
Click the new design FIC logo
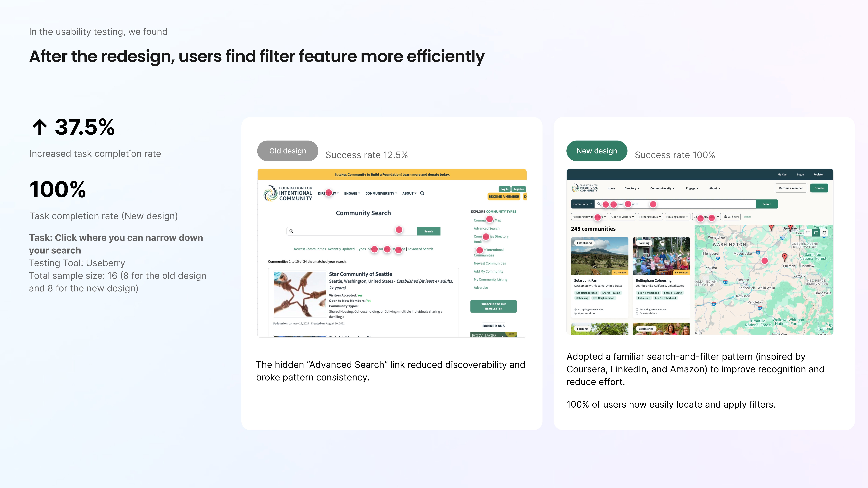(x=585, y=188)
